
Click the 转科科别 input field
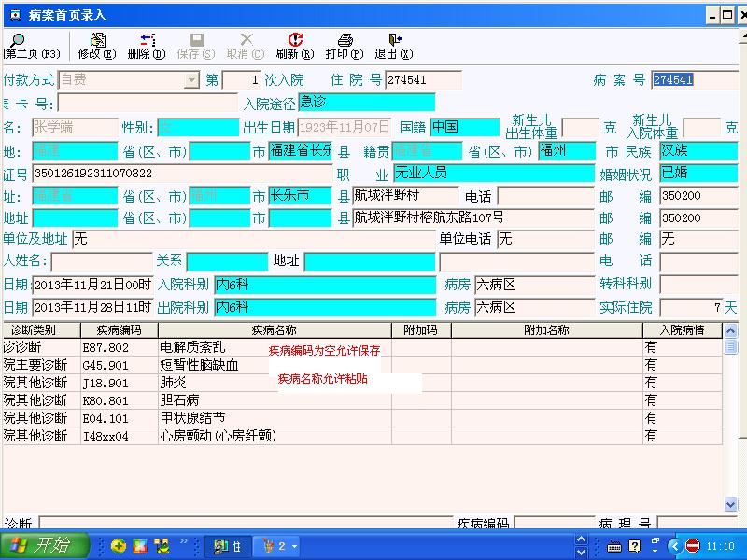pos(698,285)
